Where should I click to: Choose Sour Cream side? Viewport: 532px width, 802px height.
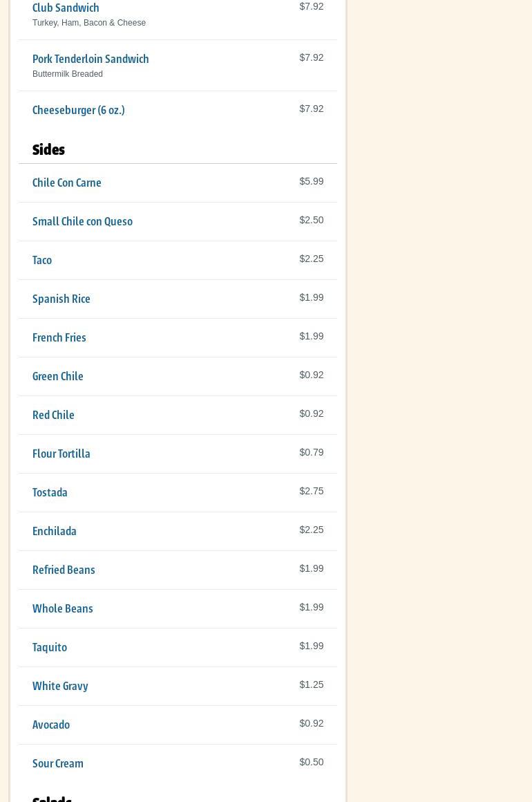(58, 763)
